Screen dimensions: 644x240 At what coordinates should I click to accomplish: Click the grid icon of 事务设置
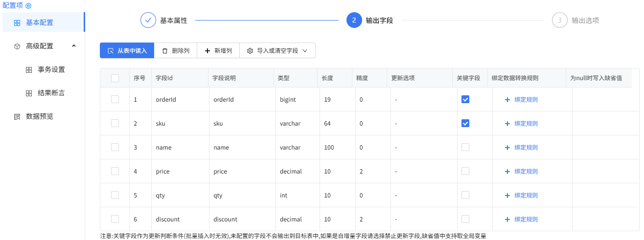pyautogui.click(x=29, y=69)
